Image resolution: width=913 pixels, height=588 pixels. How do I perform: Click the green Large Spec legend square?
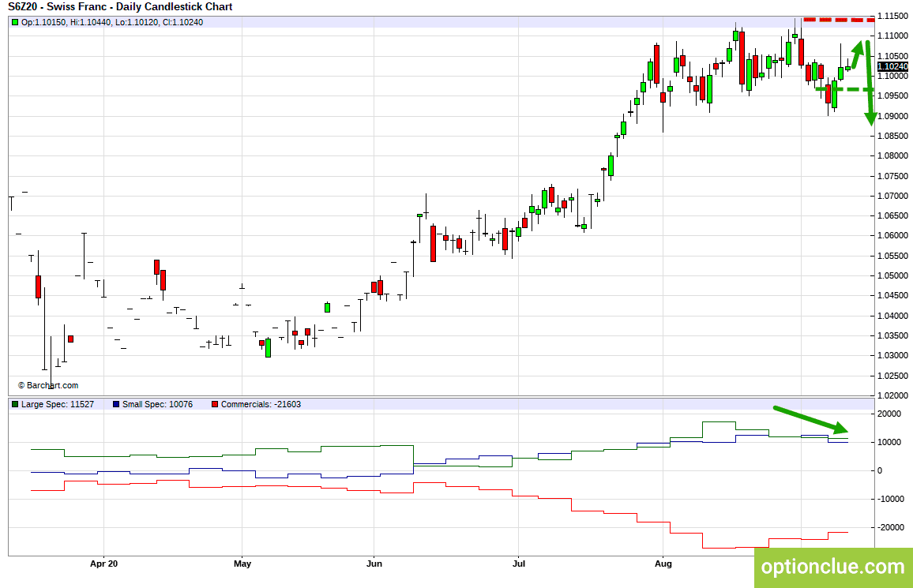15,404
